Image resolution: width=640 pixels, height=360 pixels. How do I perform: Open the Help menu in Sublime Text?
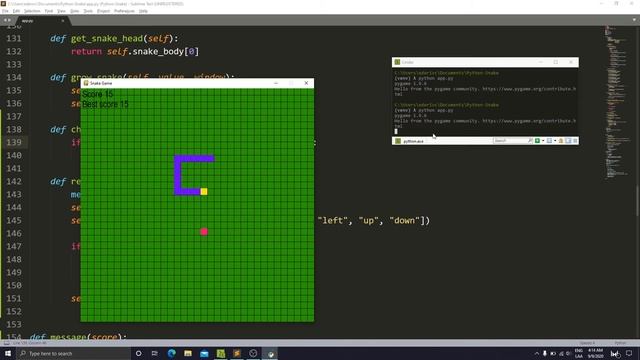tap(143, 11)
